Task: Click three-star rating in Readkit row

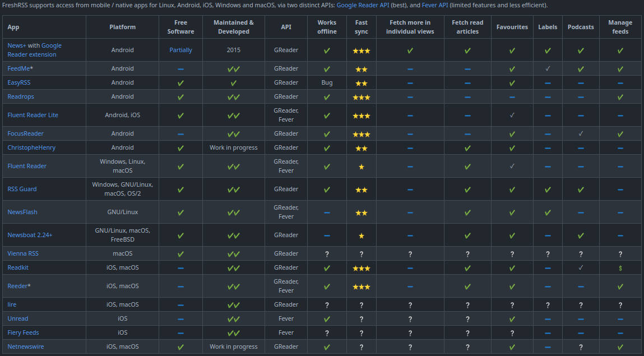Action: (362, 268)
